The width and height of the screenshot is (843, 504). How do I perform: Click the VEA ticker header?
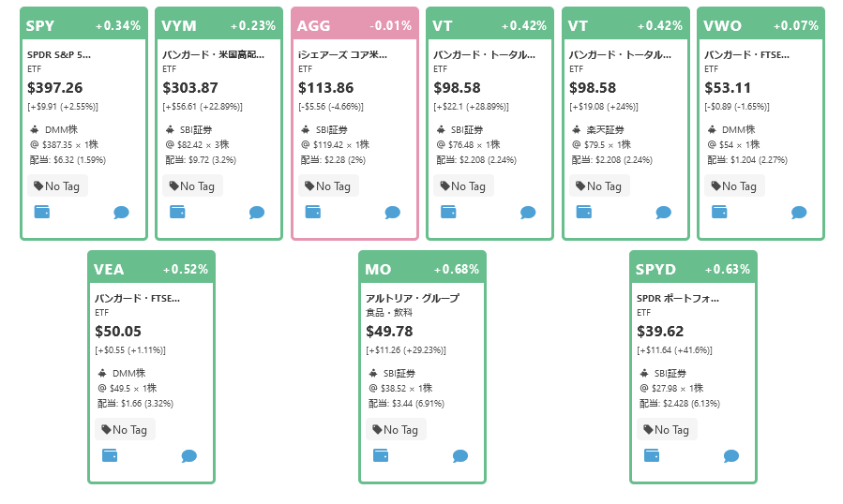tap(109, 269)
